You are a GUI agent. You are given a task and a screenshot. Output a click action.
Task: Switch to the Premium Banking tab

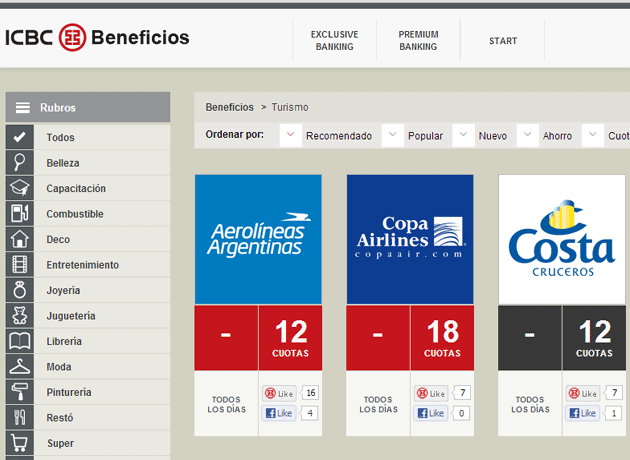[418, 40]
